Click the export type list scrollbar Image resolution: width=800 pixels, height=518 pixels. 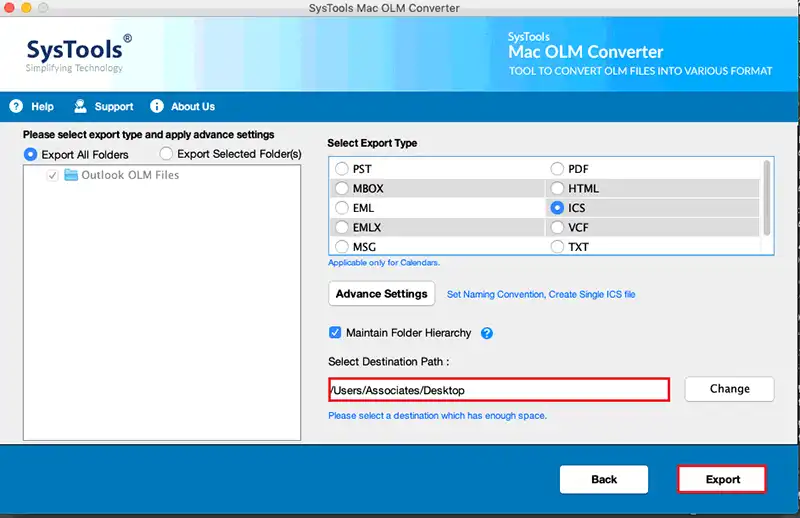[766, 198]
